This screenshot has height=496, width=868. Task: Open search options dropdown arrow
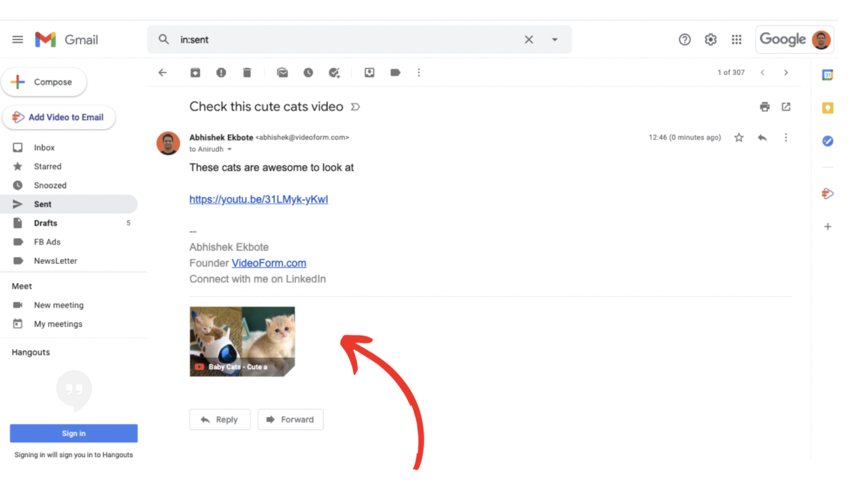click(x=555, y=39)
